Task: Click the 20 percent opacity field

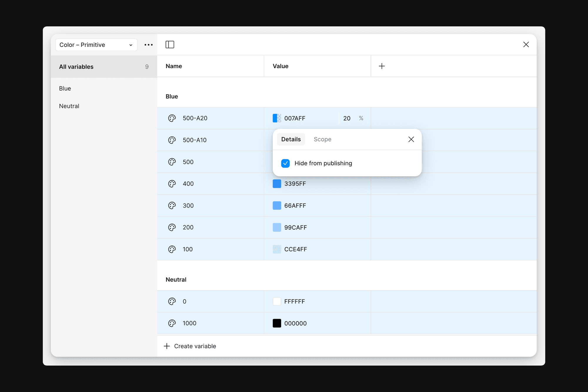Action: (x=347, y=118)
